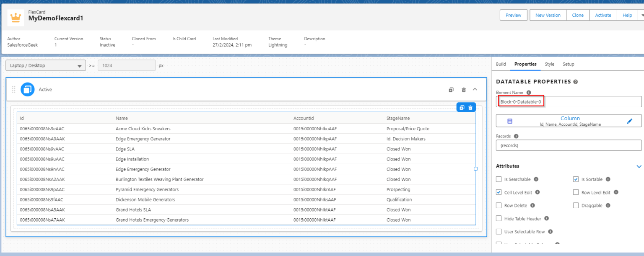Collapse the Active block using the chevron
Image resolution: width=644 pixels, height=256 pixels.
click(x=475, y=89)
